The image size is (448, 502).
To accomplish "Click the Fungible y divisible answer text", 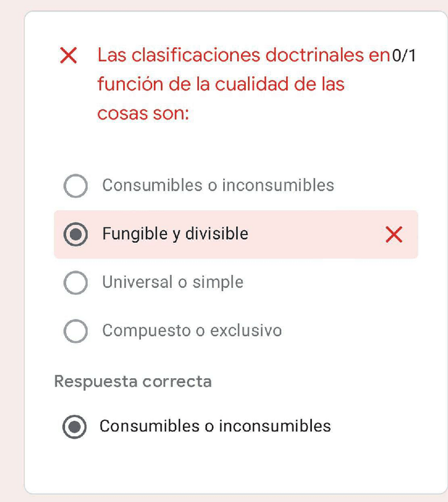I will (x=175, y=234).
